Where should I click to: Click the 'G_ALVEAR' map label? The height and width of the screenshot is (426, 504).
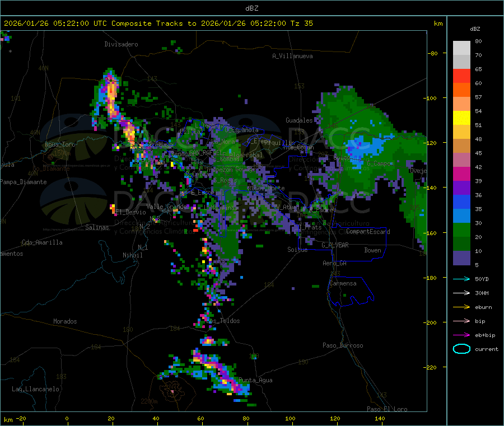(335, 245)
